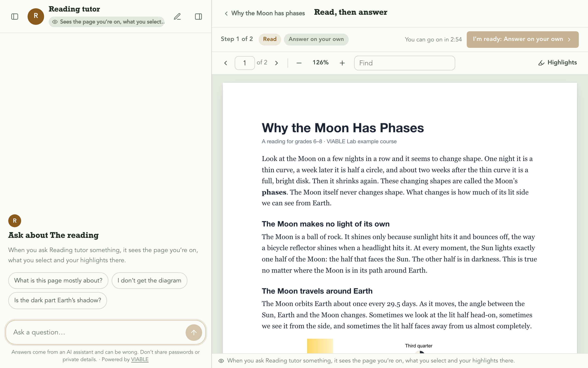Start a new chat with pencil icon
588x368 pixels.
(177, 17)
